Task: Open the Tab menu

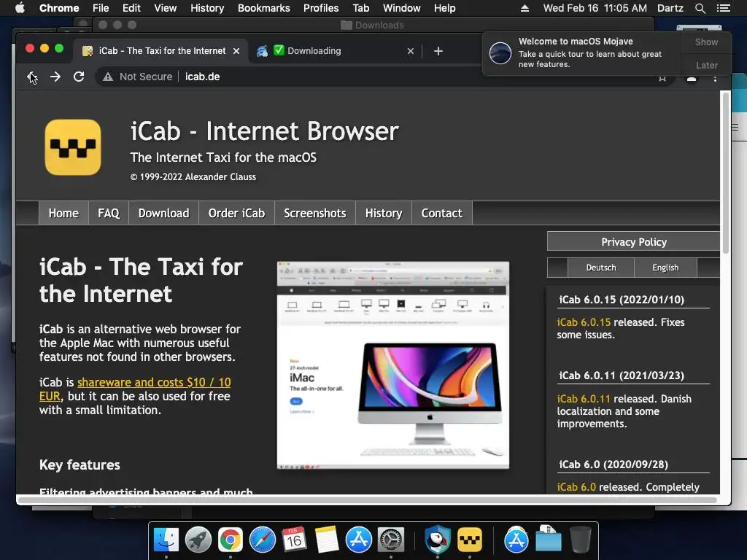Action: point(360,8)
